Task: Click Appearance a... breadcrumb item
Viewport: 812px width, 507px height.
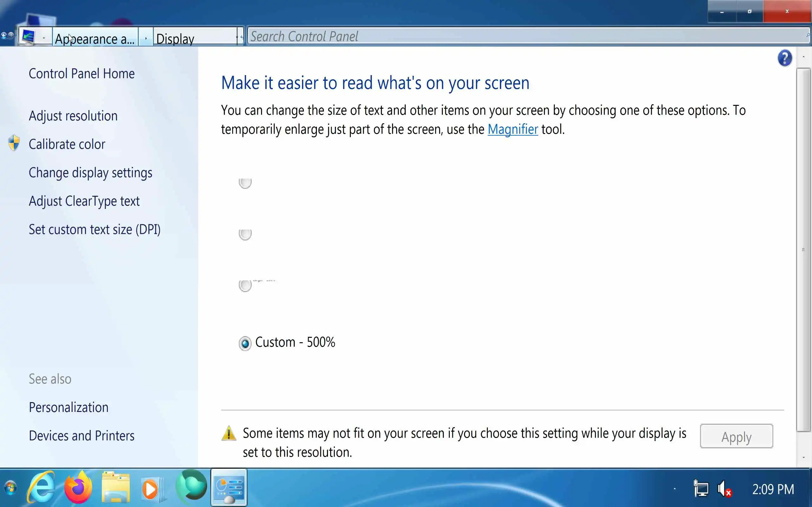Action: pos(95,39)
